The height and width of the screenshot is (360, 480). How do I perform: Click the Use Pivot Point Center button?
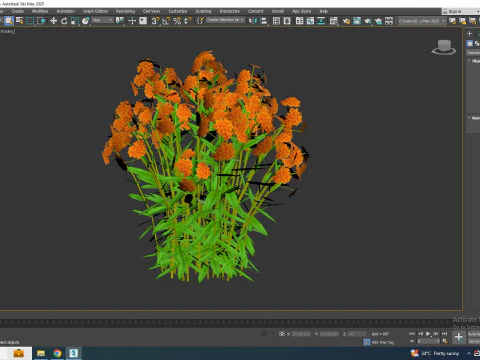click(x=119, y=21)
